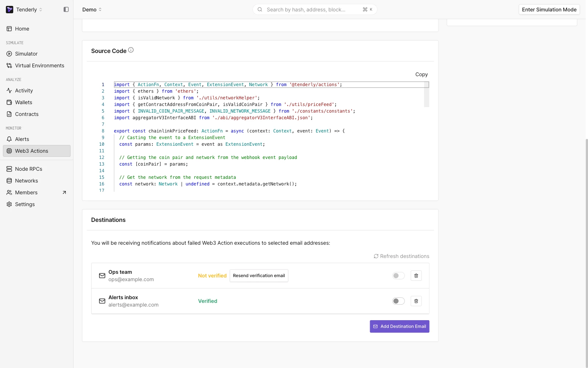
Task: Click the Activity pulse icon
Action: (9, 91)
